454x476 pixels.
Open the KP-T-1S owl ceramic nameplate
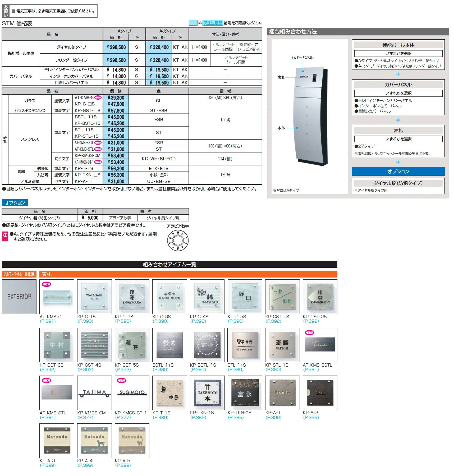[169, 393]
